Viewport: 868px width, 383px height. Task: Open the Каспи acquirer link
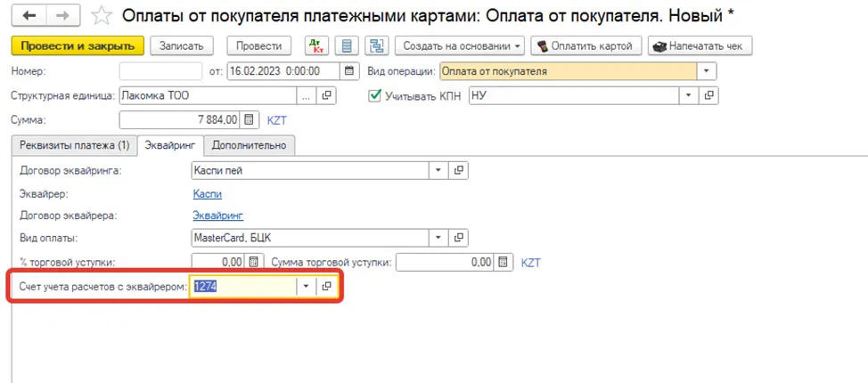point(208,193)
